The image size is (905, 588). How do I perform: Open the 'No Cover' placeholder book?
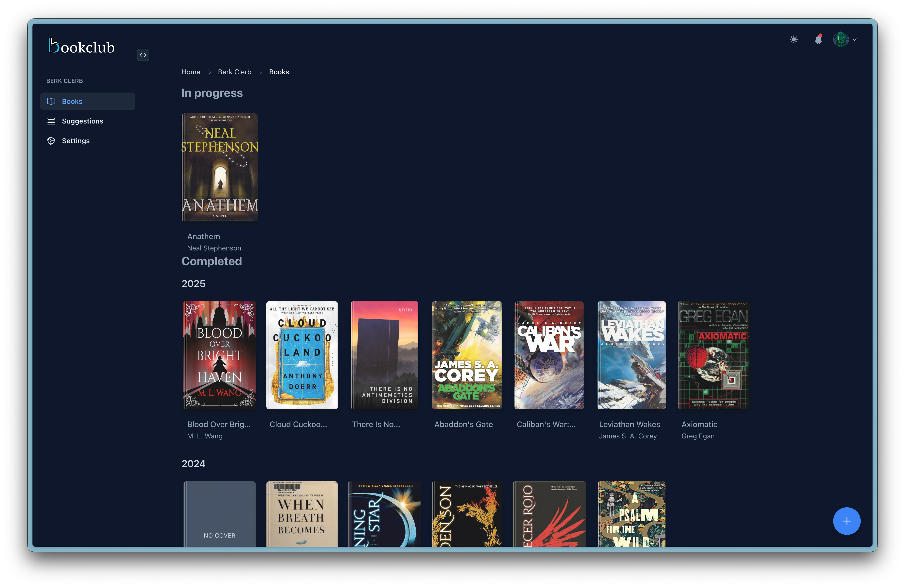pyautogui.click(x=220, y=513)
